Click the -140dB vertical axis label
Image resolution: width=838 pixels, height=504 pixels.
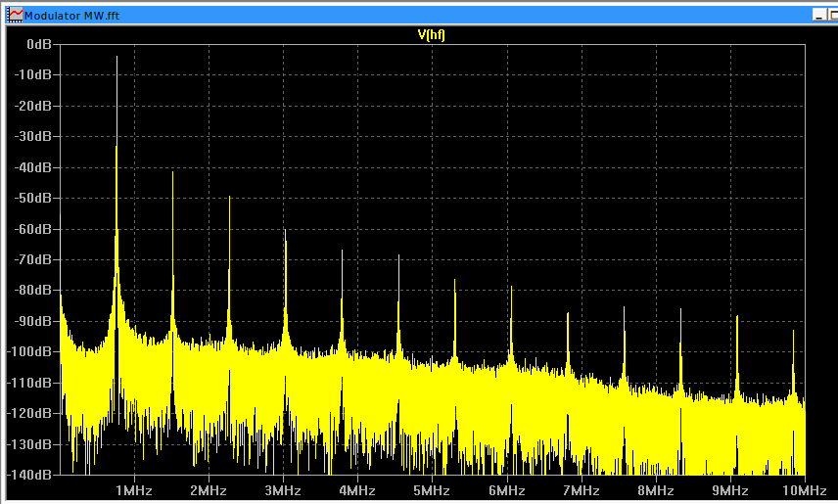point(32,475)
